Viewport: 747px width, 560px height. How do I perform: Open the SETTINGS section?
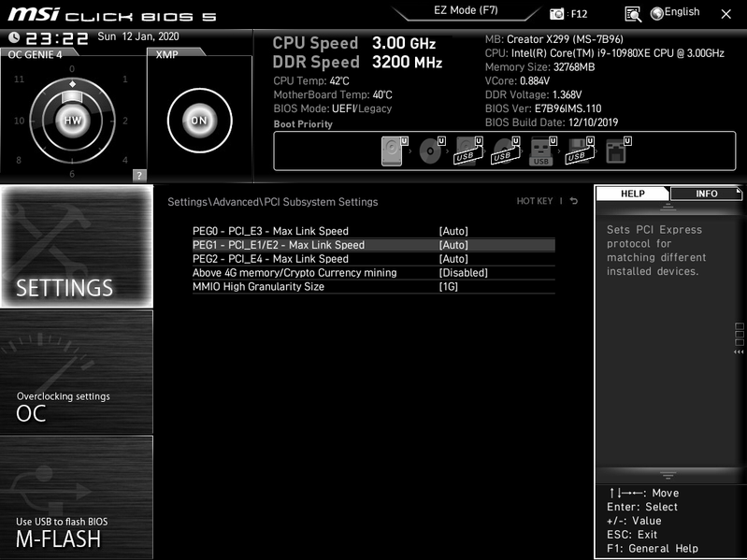tap(77, 246)
